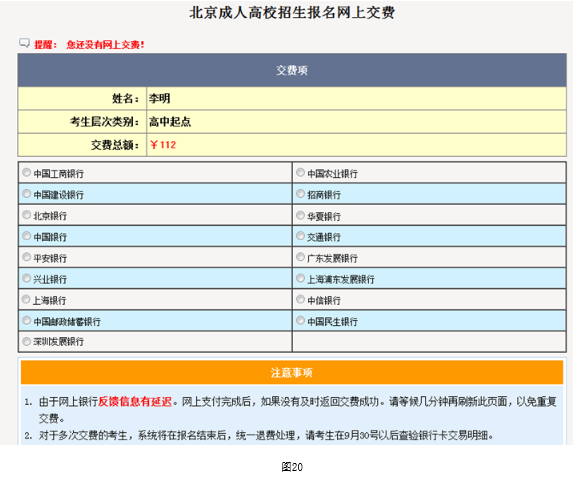Click the 交费项 table header
The height and width of the screenshot is (479, 573).
tap(292, 70)
